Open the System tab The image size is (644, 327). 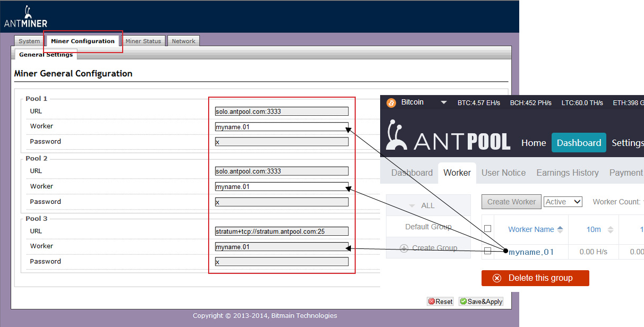[29, 41]
